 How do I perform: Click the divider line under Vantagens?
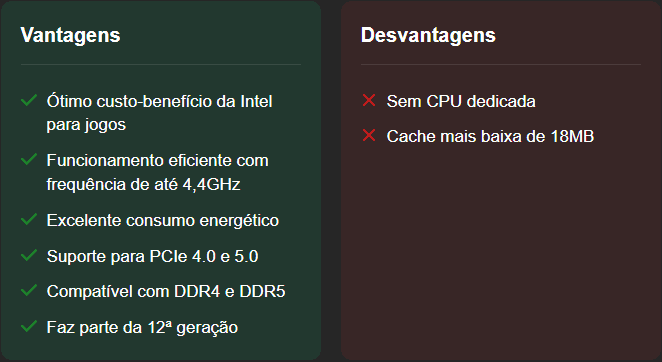161,65
